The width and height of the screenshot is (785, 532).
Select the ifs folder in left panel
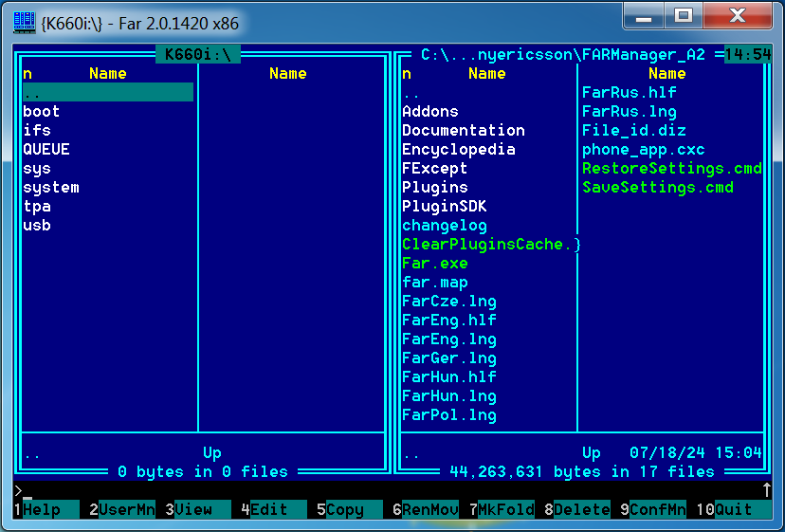pos(37,130)
